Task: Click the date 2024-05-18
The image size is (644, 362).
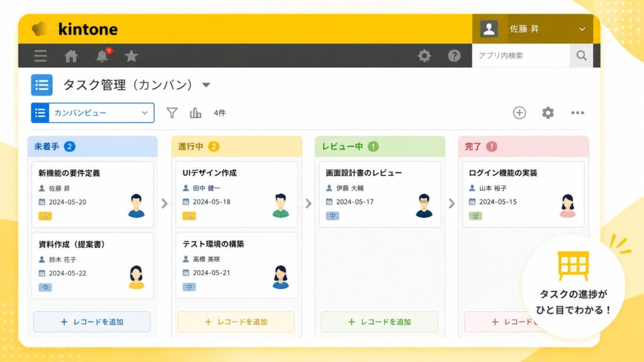Action: coord(211,202)
